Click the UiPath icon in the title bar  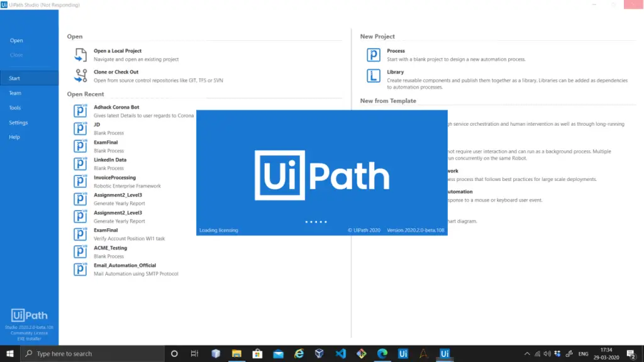point(4,5)
